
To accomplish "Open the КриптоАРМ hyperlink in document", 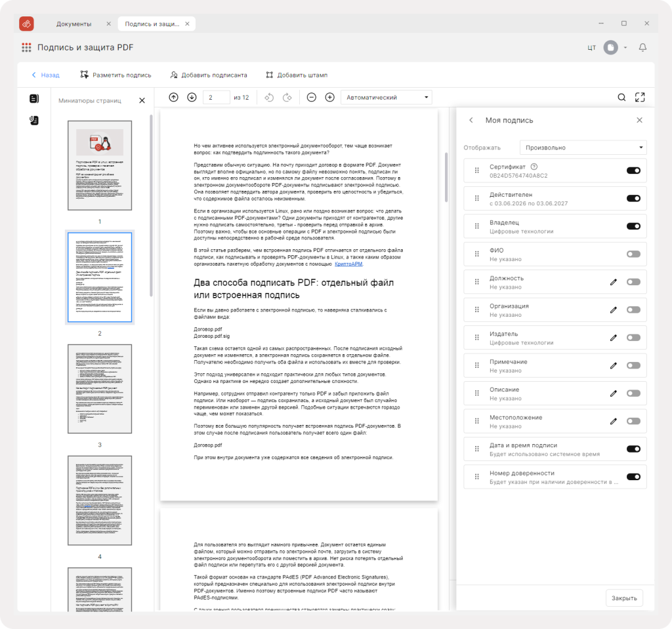I will point(348,264).
